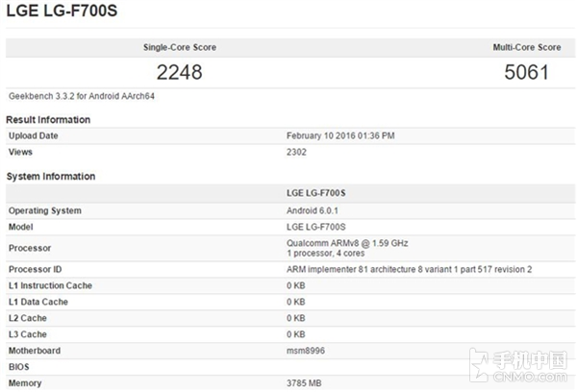The height and width of the screenshot is (392, 577).
Task: Click the Geekbench 3.3.2 for Android AArch64 text
Action: click(x=82, y=96)
